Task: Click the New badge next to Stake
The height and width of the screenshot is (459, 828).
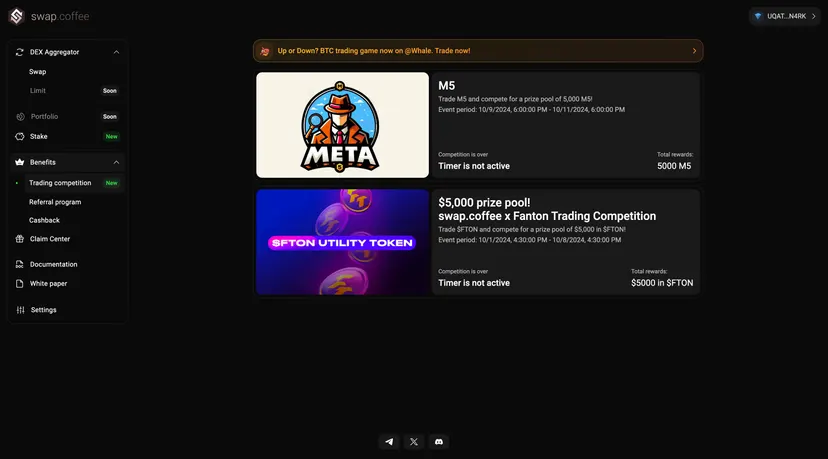Action: click(x=111, y=136)
